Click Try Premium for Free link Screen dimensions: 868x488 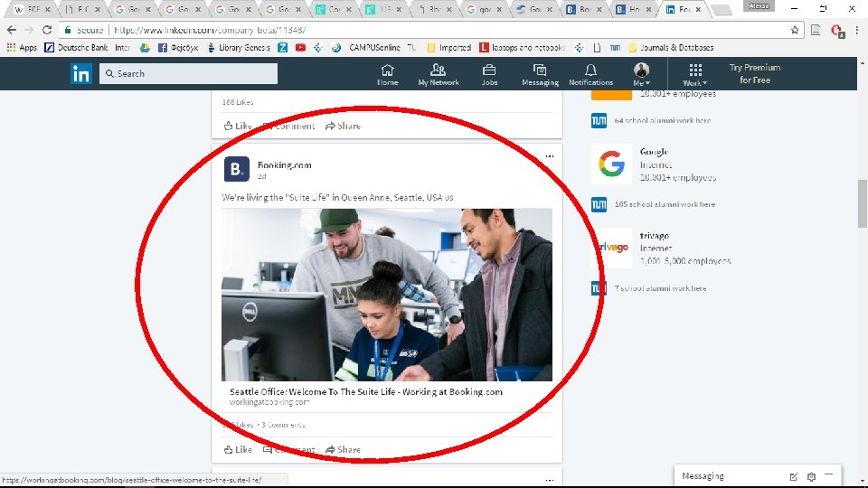tap(754, 73)
